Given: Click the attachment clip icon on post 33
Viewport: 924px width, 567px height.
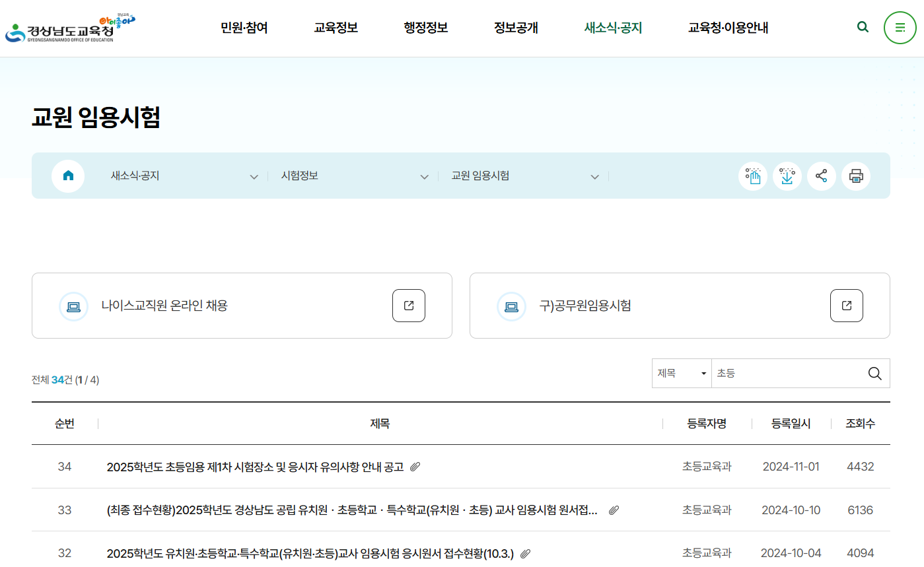Looking at the screenshot, I should pos(614,510).
